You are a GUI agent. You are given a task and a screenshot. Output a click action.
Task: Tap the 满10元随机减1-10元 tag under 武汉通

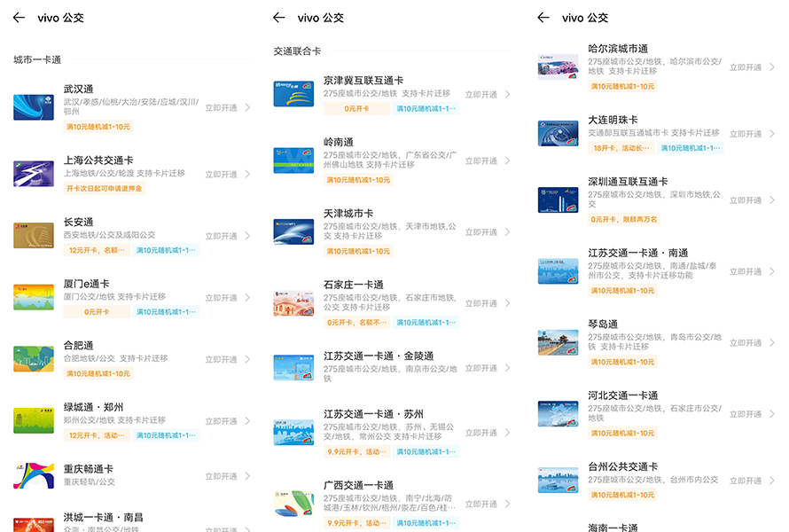pyautogui.click(x=98, y=127)
